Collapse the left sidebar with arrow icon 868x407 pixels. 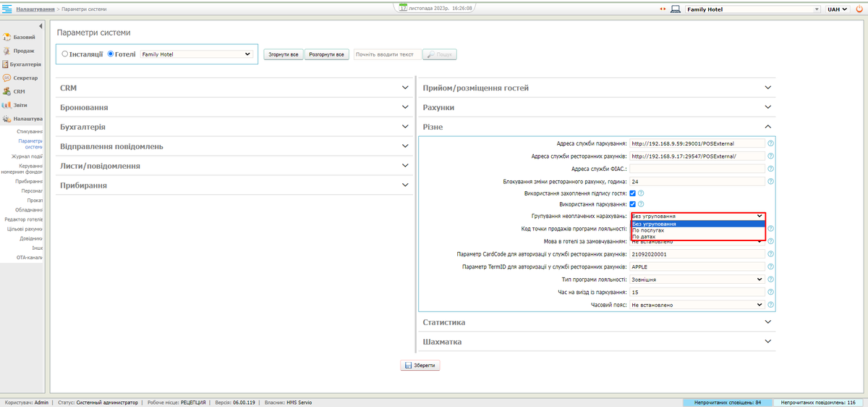[41, 27]
